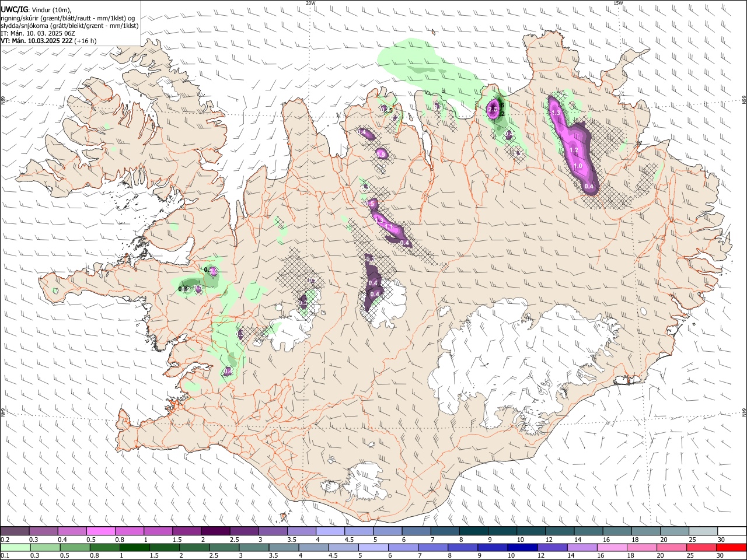Pick upper-row swatch between 0.8 and 1
747x560 pixels.
(x=129, y=531)
